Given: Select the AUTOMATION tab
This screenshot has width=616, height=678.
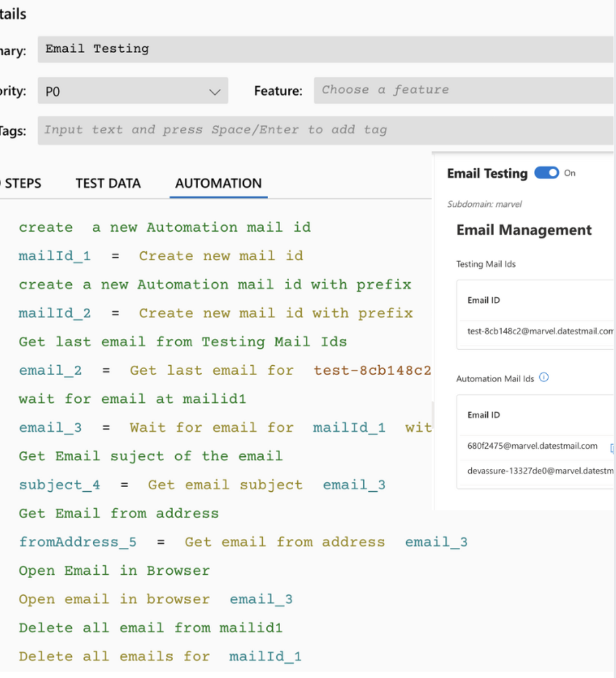Looking at the screenshot, I should coord(218,183).
